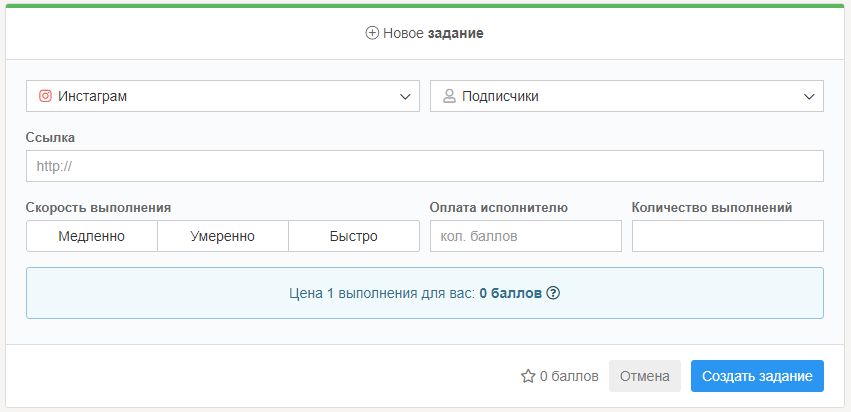Image resolution: width=851 pixels, height=412 pixels.
Task: Click the plus circle icon beside Новое задание
Action: point(372,33)
